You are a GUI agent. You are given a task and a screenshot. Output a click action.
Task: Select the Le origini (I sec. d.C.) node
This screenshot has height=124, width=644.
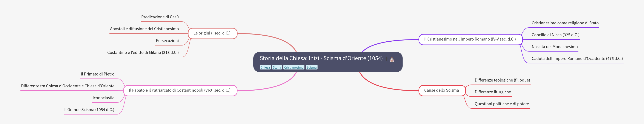(x=212, y=33)
